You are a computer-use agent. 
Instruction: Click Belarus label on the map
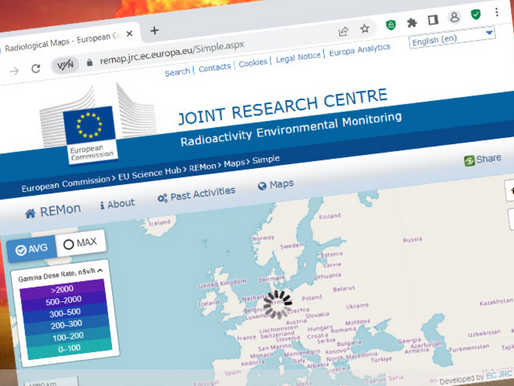[x=344, y=289]
